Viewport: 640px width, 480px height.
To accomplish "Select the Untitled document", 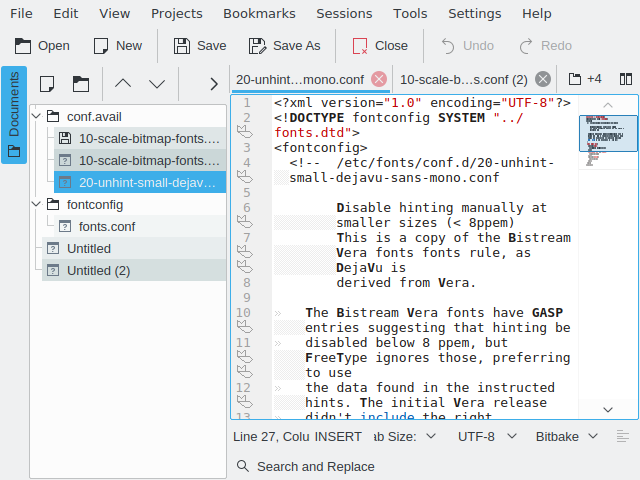I will pos(134,249).
